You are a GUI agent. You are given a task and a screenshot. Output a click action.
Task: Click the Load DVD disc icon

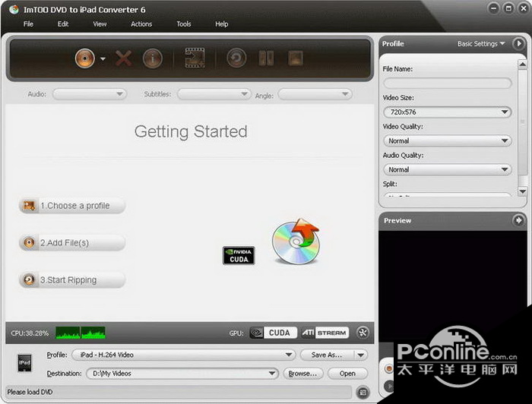(85, 58)
